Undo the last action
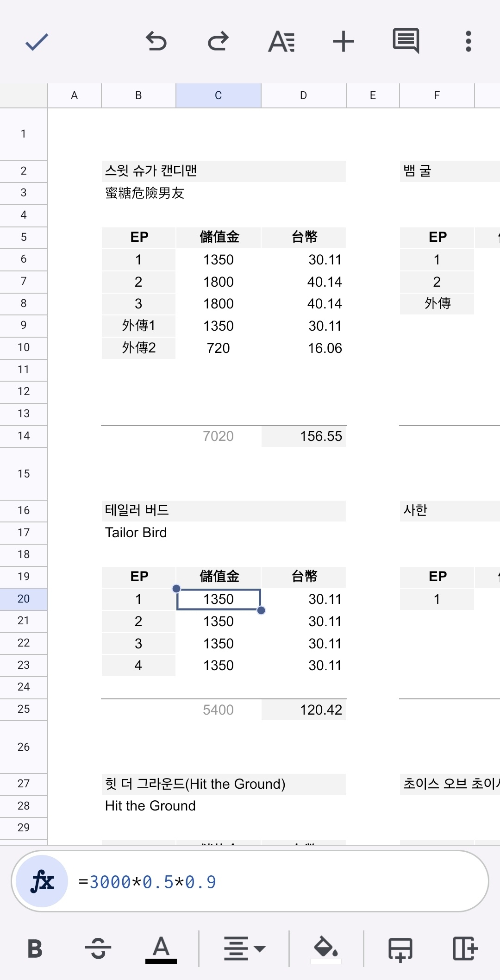Screen dimensions: 500x980 tap(156, 41)
